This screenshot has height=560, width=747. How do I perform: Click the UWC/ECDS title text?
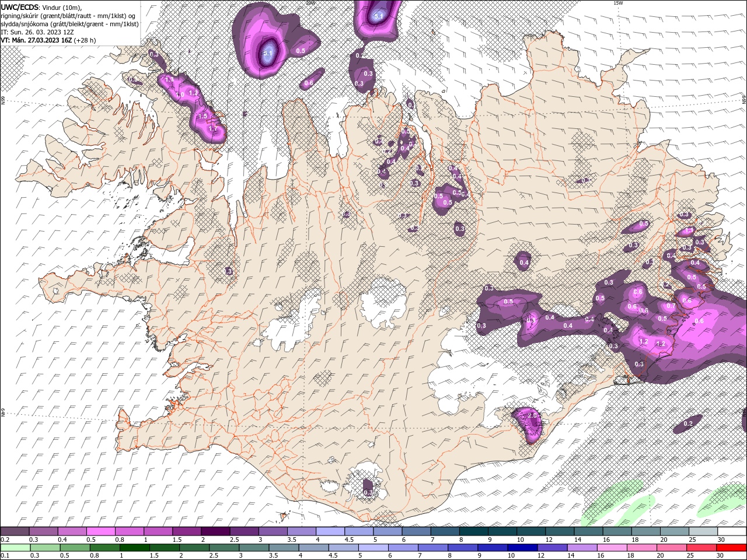pos(20,7)
